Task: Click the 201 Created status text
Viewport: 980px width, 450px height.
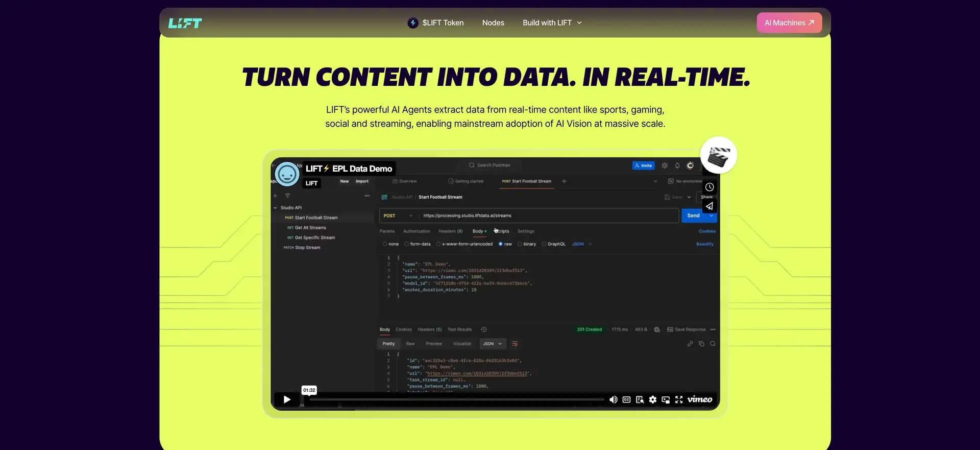Action: (590, 329)
